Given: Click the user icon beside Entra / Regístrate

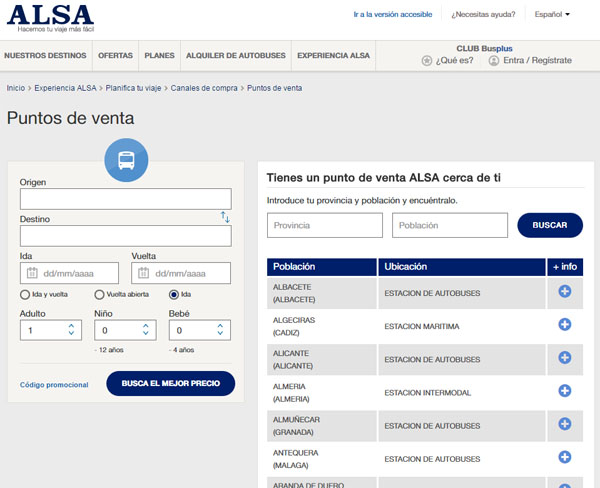Looking at the screenshot, I should tap(494, 61).
